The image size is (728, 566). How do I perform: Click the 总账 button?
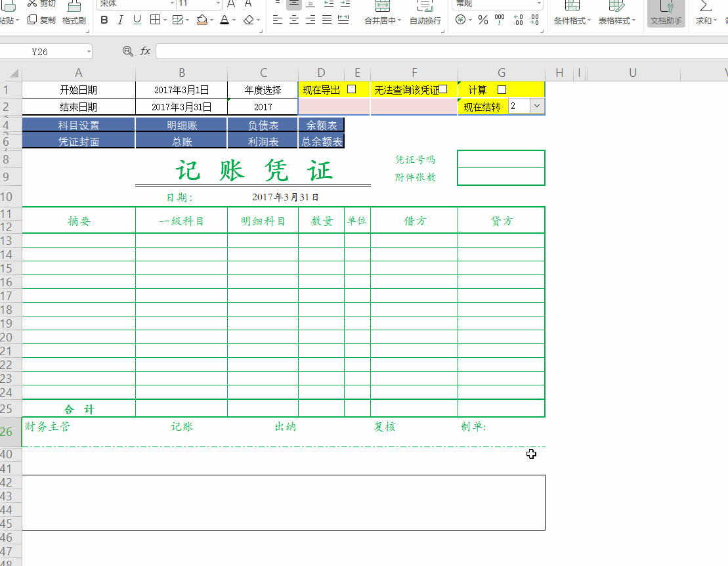click(x=182, y=141)
